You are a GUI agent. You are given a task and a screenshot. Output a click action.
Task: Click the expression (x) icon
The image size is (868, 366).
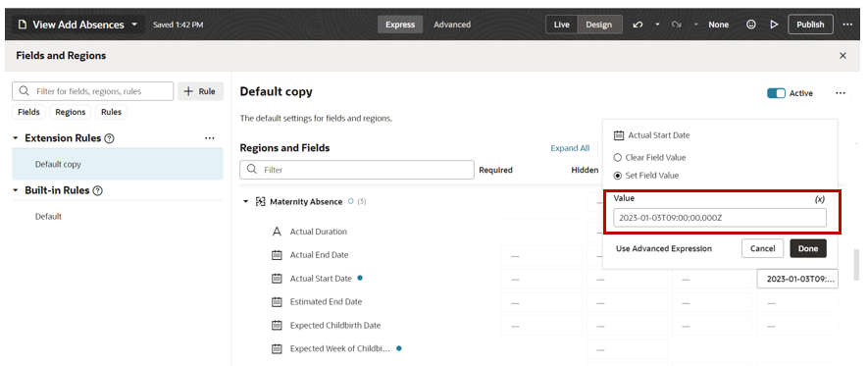[x=820, y=199]
